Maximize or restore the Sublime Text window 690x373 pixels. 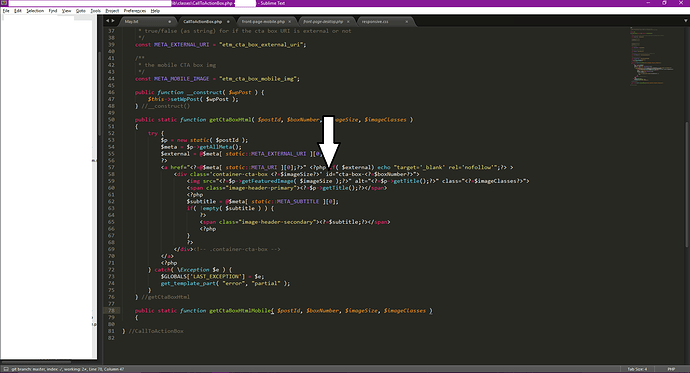point(664,3)
